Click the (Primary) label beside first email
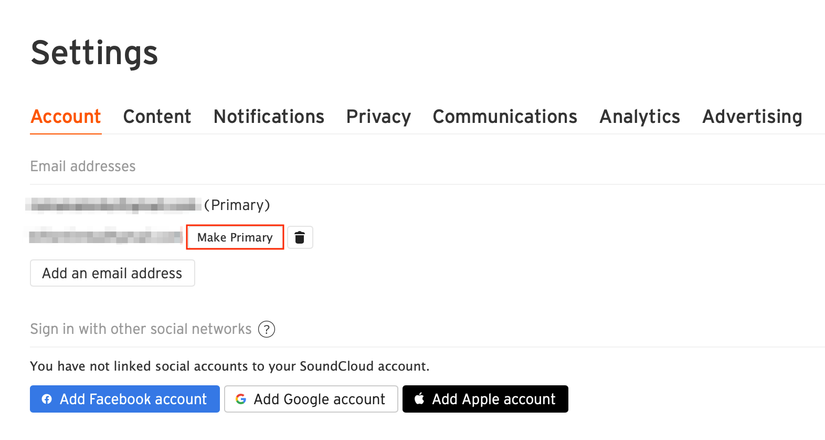 tap(237, 205)
